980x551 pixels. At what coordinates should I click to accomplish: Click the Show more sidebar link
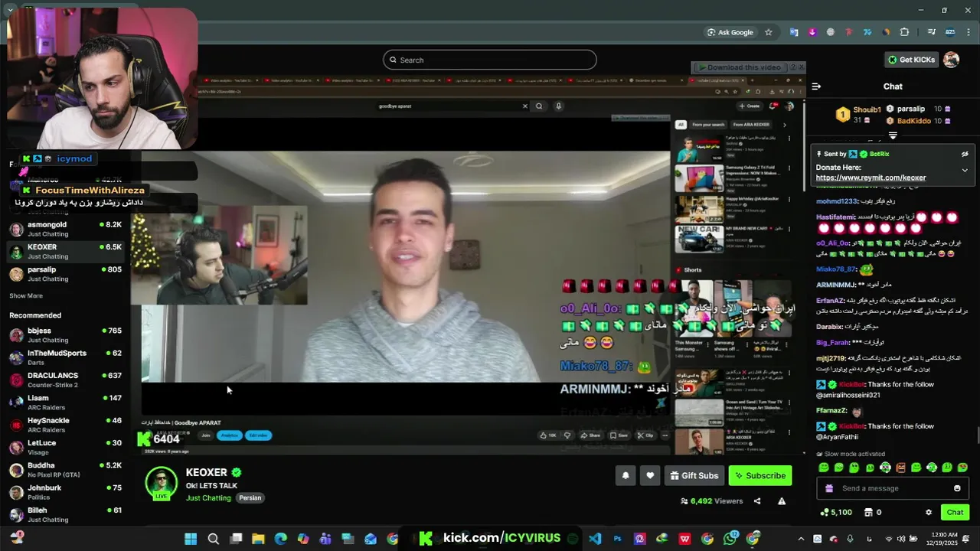click(26, 295)
